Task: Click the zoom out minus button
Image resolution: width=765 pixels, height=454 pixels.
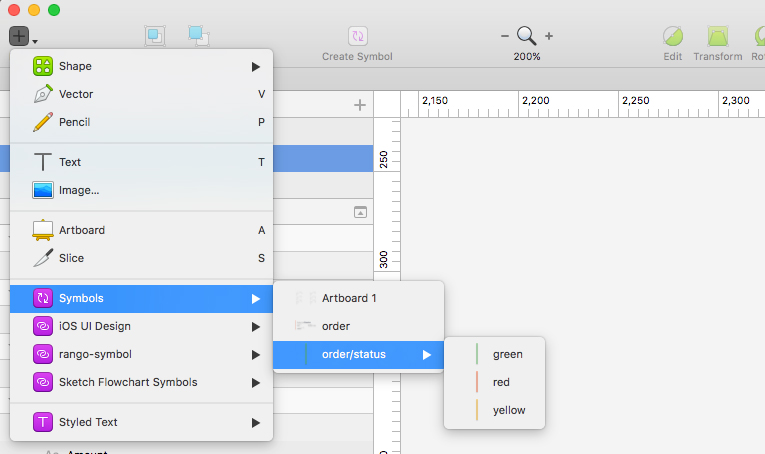Action: (505, 36)
